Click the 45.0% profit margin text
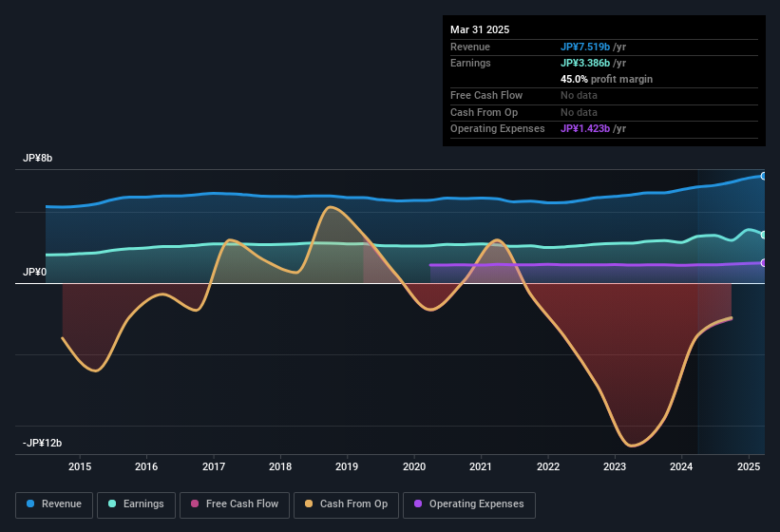Viewport: 780px width, 532px height. click(606, 79)
